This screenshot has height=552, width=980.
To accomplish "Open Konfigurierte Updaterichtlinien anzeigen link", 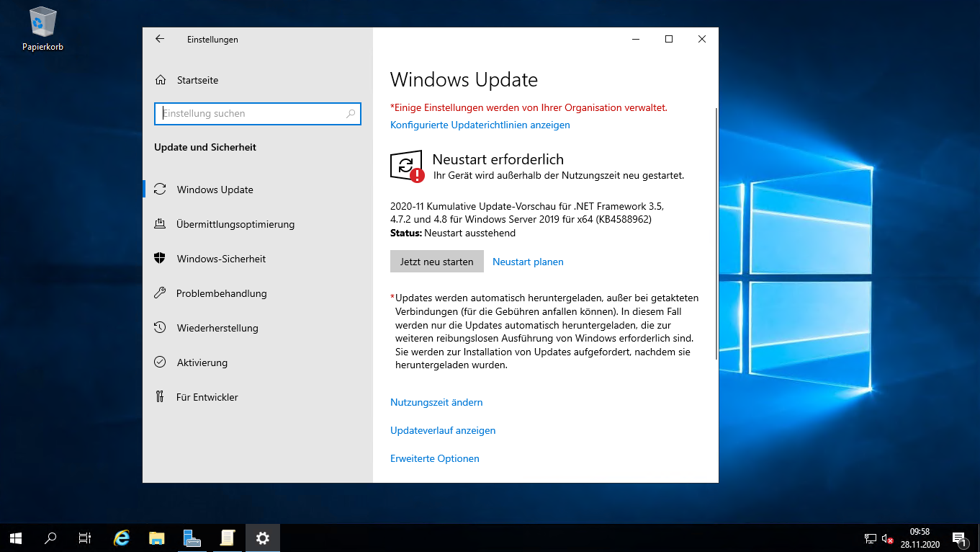I will click(x=480, y=125).
